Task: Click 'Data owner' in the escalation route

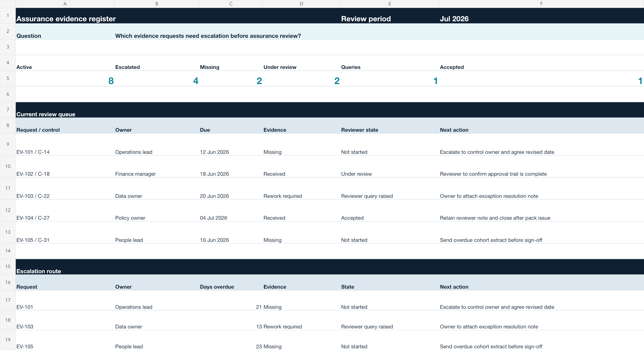Action: click(157, 320)
